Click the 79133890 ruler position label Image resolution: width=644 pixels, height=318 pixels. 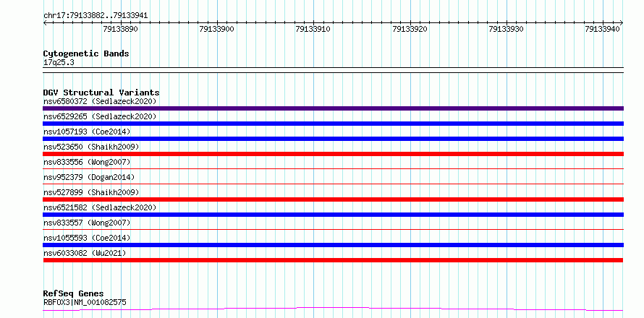click(x=120, y=29)
